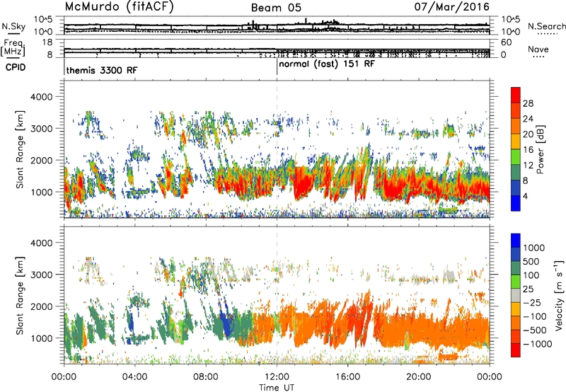Click the '28' label on power color bar
566x392 pixels.
click(x=528, y=103)
